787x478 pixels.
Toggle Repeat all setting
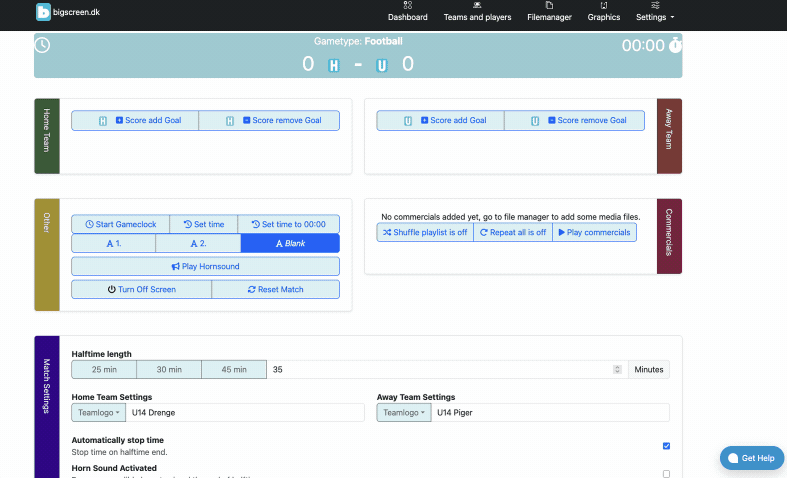point(512,232)
